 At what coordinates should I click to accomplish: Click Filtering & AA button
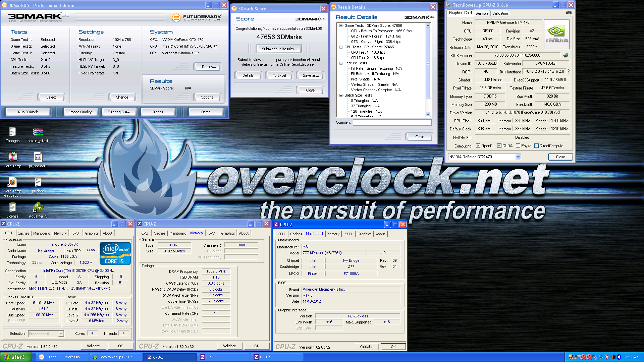[x=120, y=112]
